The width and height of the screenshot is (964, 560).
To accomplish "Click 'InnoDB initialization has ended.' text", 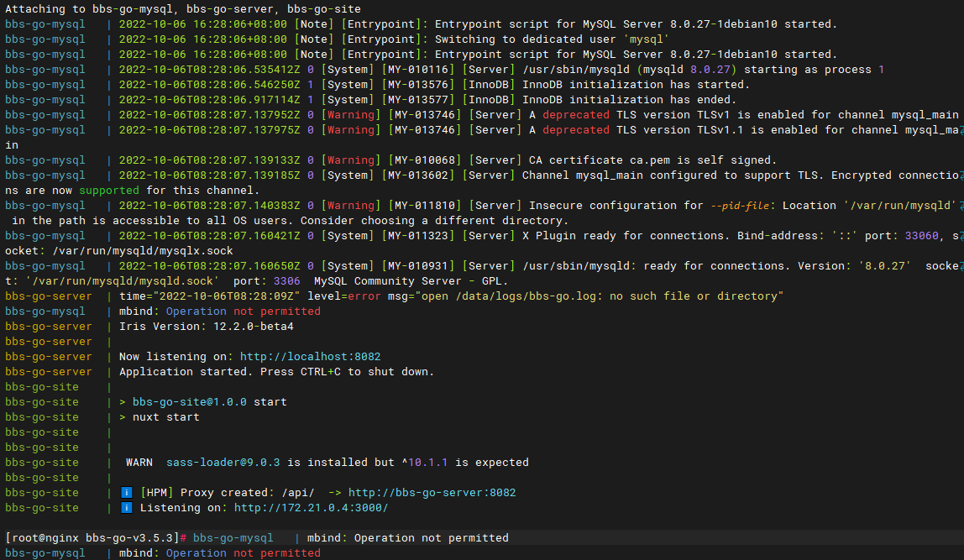I will (x=630, y=100).
